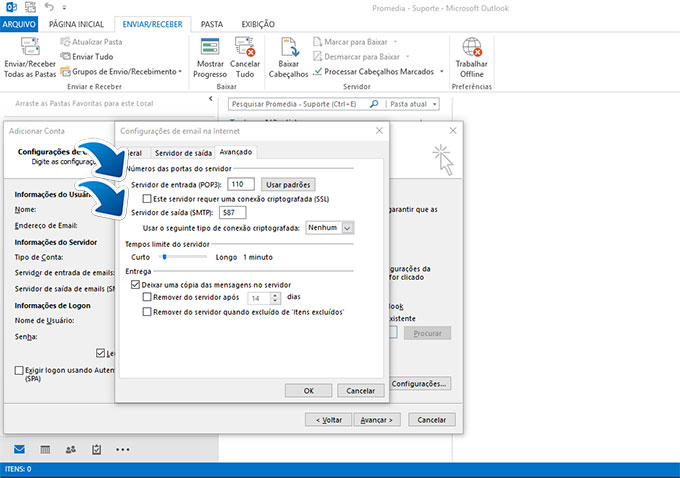Click OK in email settings dialog

(x=308, y=390)
